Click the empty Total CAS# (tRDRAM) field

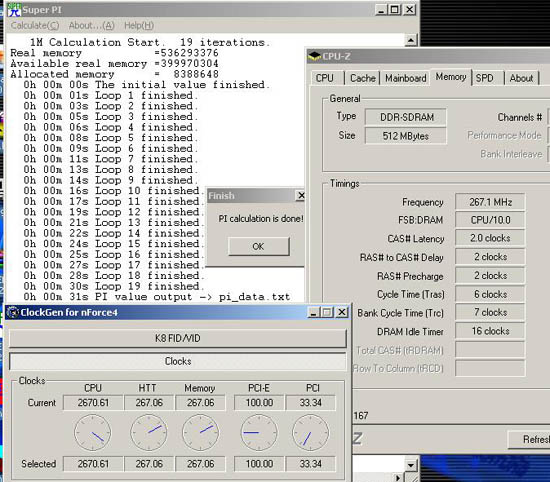pyautogui.click(x=490, y=350)
